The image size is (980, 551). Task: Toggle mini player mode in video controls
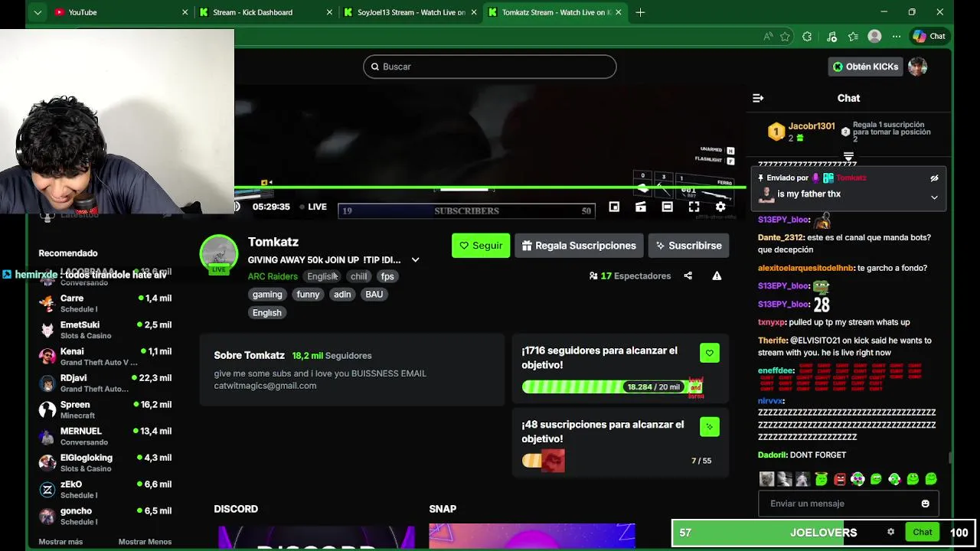(614, 207)
